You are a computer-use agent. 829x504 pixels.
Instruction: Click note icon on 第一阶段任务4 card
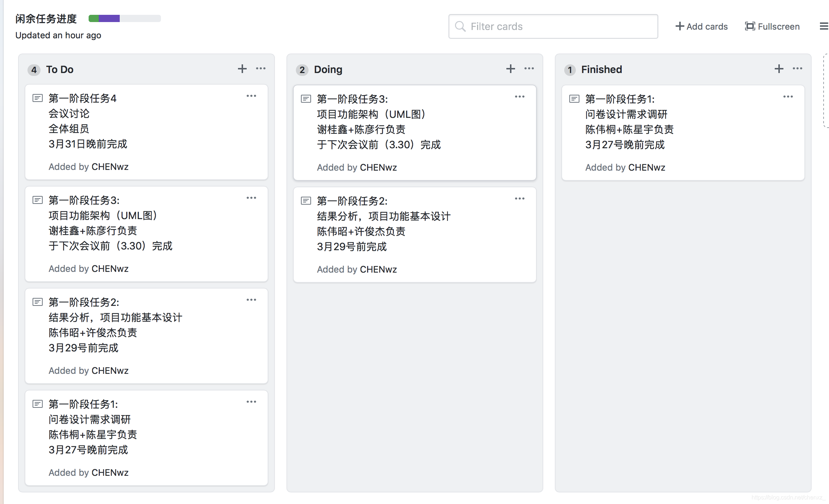(38, 98)
